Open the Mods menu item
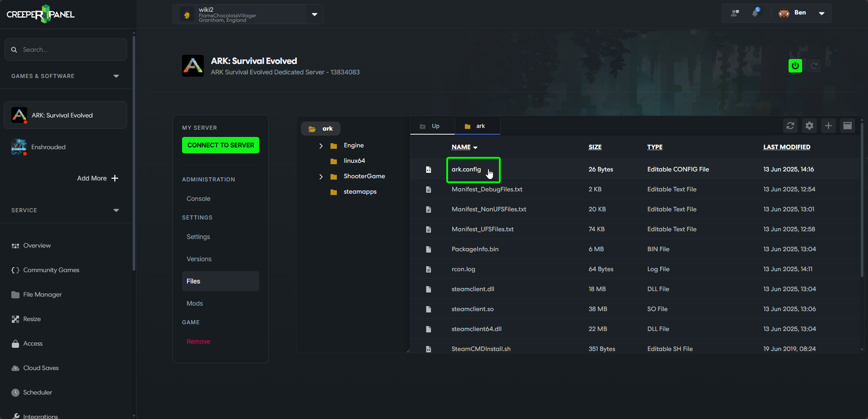The width and height of the screenshot is (868, 419). click(195, 303)
